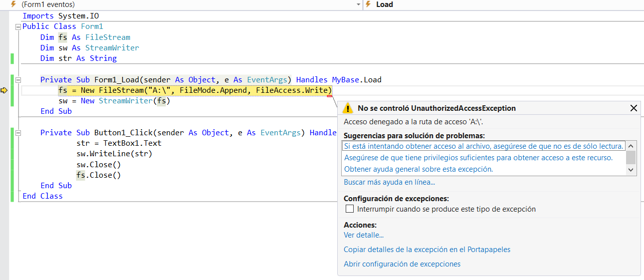Click the suggestions list scroll down arrow
644x280 pixels.
(x=631, y=170)
